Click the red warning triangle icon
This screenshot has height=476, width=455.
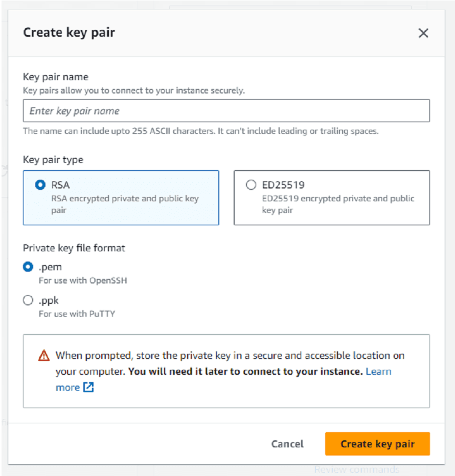(x=44, y=355)
